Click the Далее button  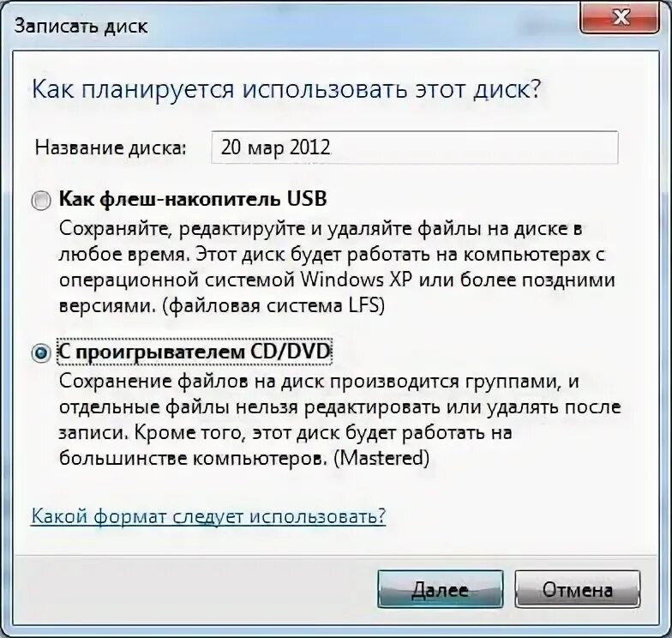click(441, 588)
